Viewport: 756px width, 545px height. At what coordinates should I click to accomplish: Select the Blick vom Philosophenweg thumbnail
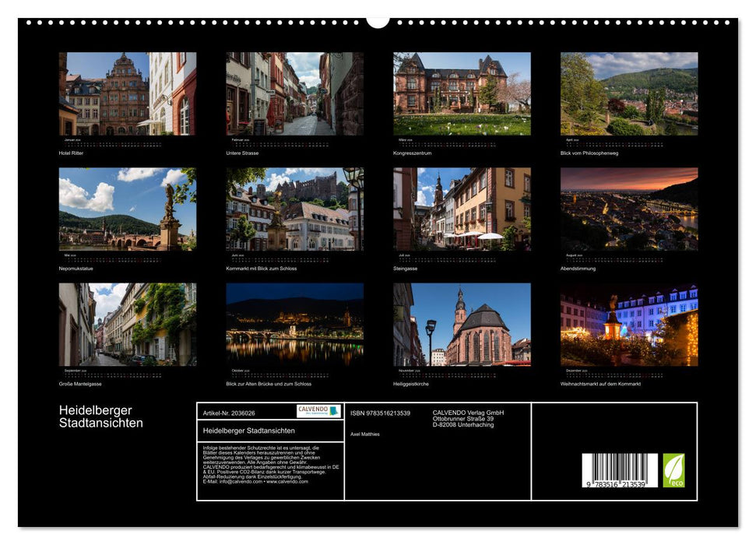pos(629,94)
